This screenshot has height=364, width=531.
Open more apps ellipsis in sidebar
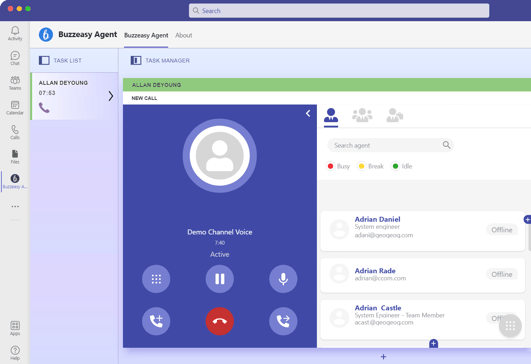click(15, 206)
